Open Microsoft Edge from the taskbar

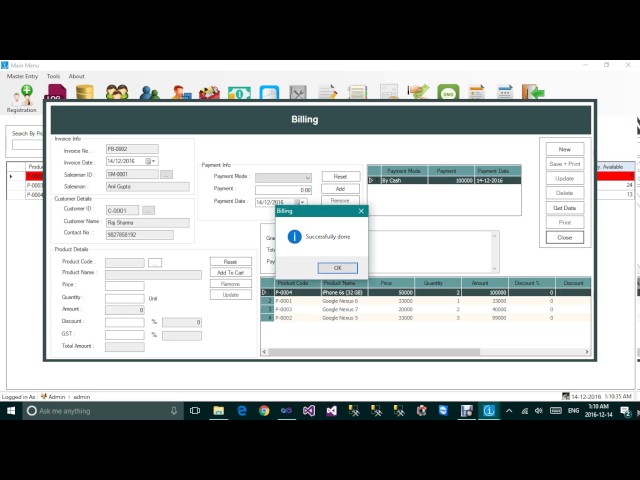point(242,411)
